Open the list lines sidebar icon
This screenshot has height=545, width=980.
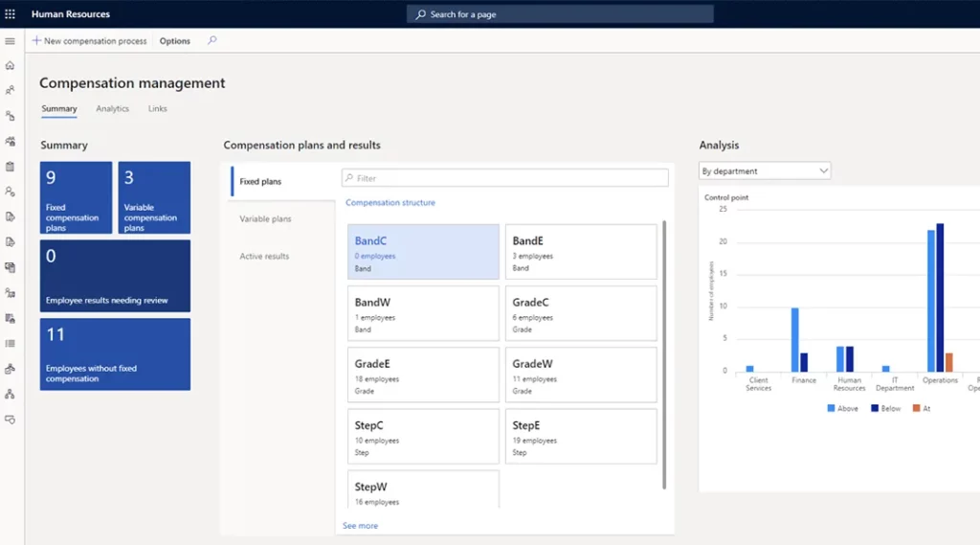click(10, 344)
